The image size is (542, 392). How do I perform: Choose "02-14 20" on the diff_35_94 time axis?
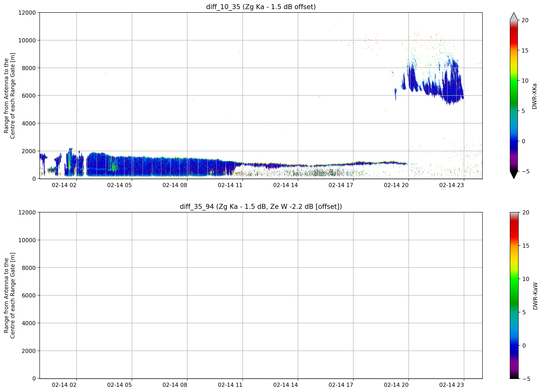[396, 385]
